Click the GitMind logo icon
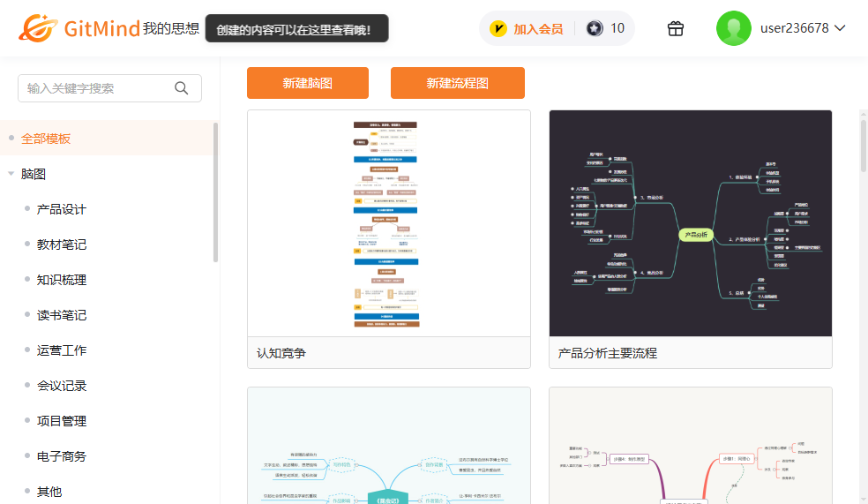This screenshot has height=504, width=868. click(x=38, y=28)
